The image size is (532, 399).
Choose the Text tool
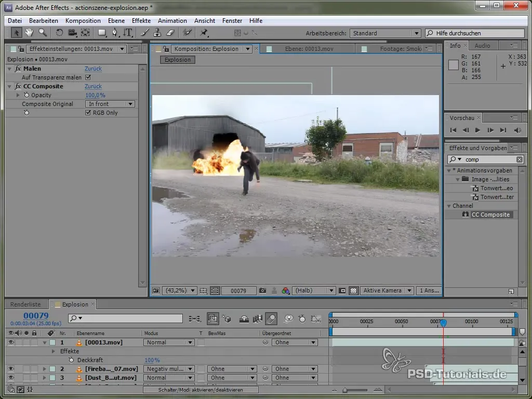(128, 33)
